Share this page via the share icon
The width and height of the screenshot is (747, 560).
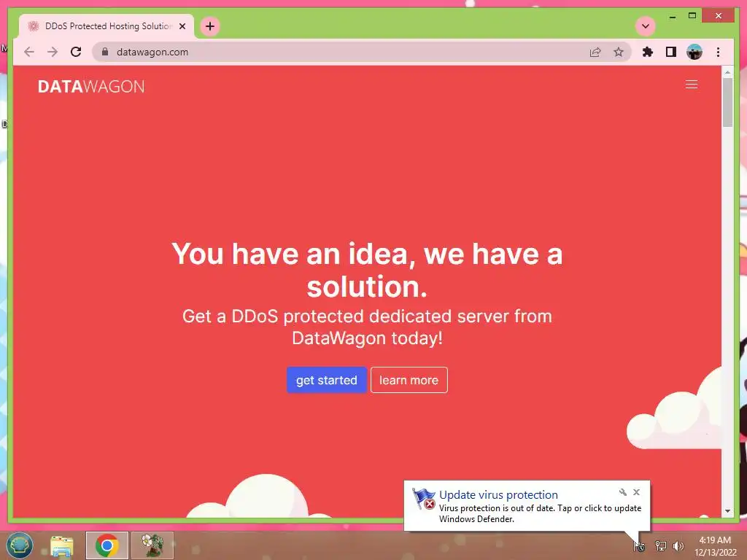pos(595,52)
